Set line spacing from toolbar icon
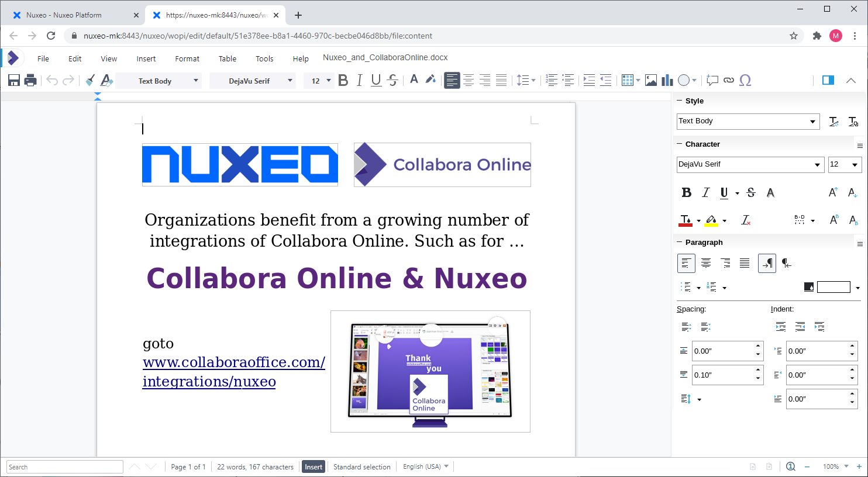Viewport: 868px width, 477px height. [x=523, y=81]
